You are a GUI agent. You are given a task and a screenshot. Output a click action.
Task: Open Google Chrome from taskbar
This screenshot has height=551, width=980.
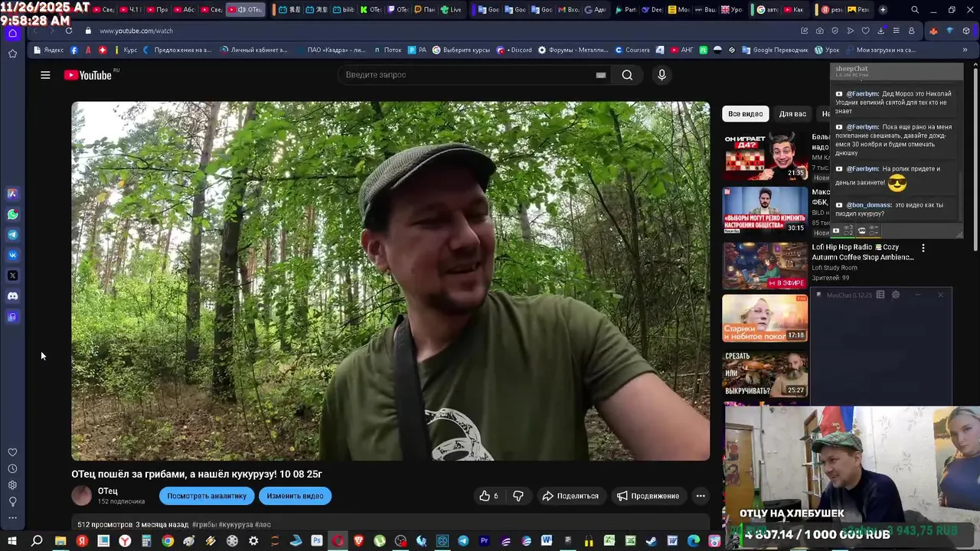168,541
